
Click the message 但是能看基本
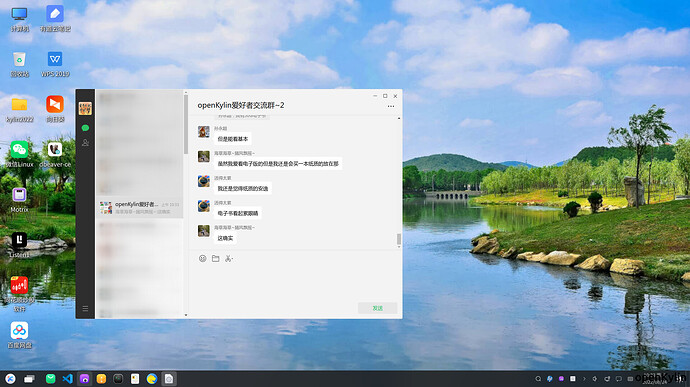233,139
